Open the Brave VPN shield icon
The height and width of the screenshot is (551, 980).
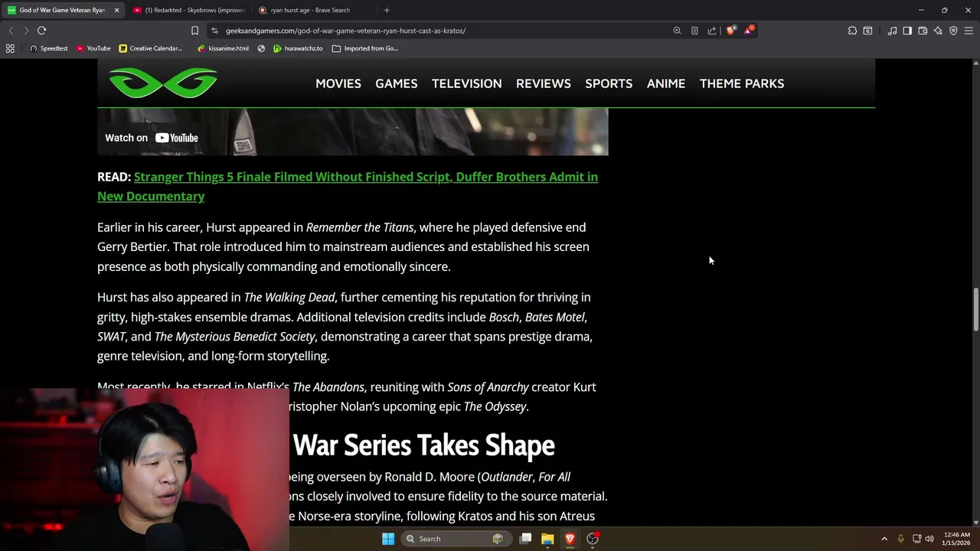(x=953, y=31)
